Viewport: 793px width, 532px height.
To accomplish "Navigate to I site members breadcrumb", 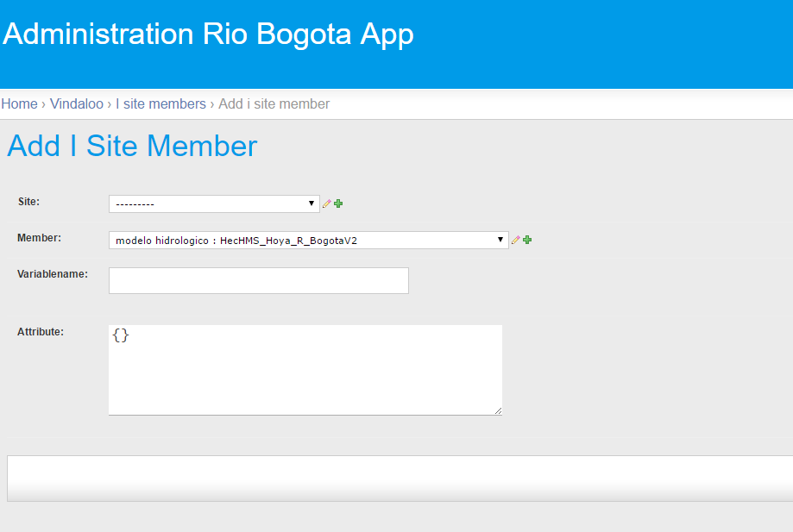I will 160,104.
